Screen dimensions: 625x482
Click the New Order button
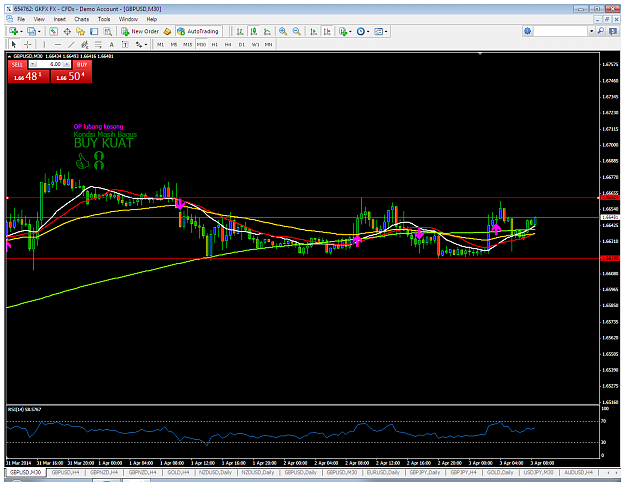click(x=141, y=31)
